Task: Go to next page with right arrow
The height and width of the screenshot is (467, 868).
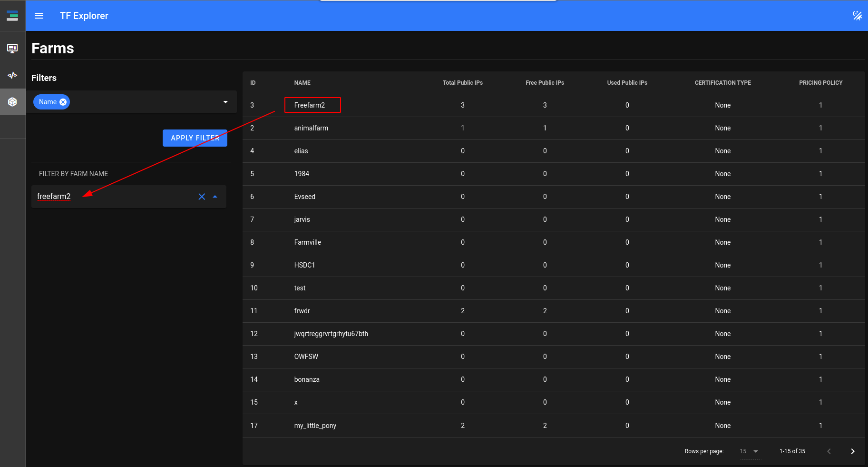Action: pos(852,451)
